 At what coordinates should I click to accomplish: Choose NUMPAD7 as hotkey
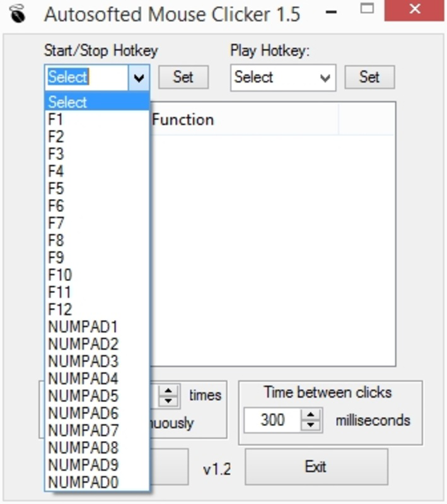[97, 430]
